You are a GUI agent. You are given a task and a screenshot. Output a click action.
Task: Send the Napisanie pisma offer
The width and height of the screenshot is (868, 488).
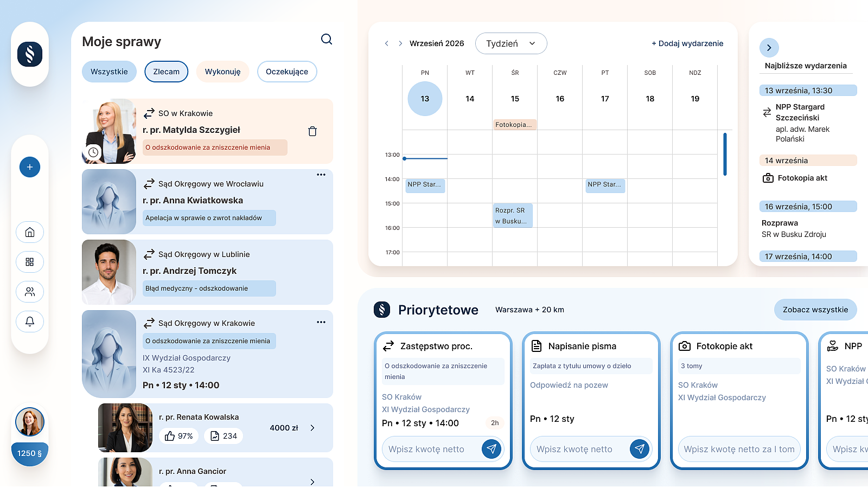pyautogui.click(x=640, y=449)
